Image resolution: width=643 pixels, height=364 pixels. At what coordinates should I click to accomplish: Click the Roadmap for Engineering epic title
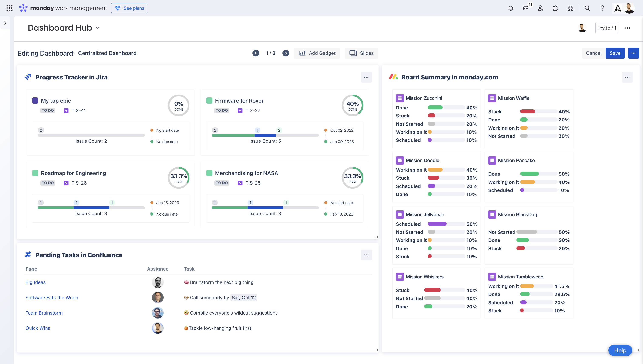tap(73, 173)
